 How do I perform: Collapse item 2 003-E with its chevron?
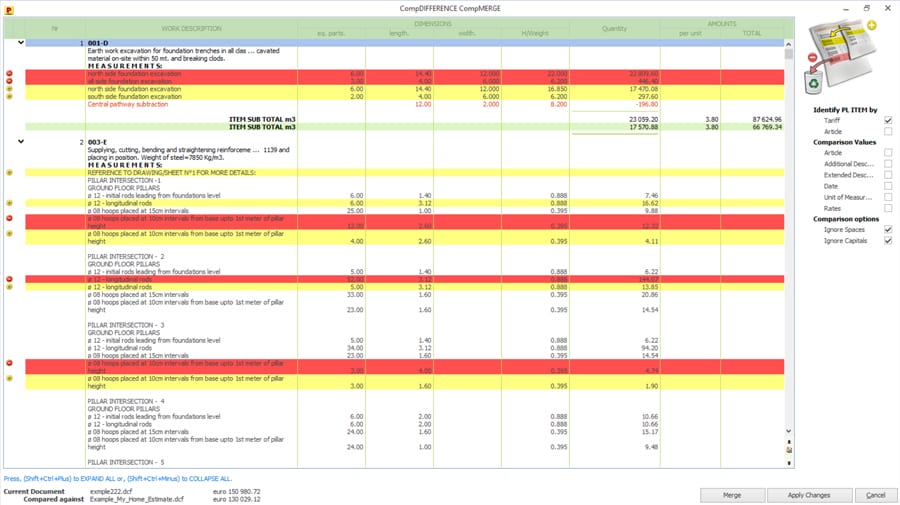(21, 141)
